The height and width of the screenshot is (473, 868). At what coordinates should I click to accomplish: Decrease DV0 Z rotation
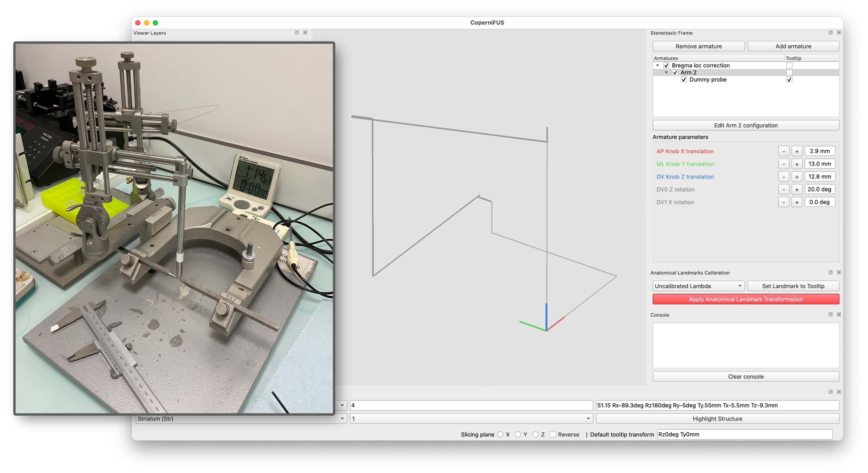(x=784, y=189)
